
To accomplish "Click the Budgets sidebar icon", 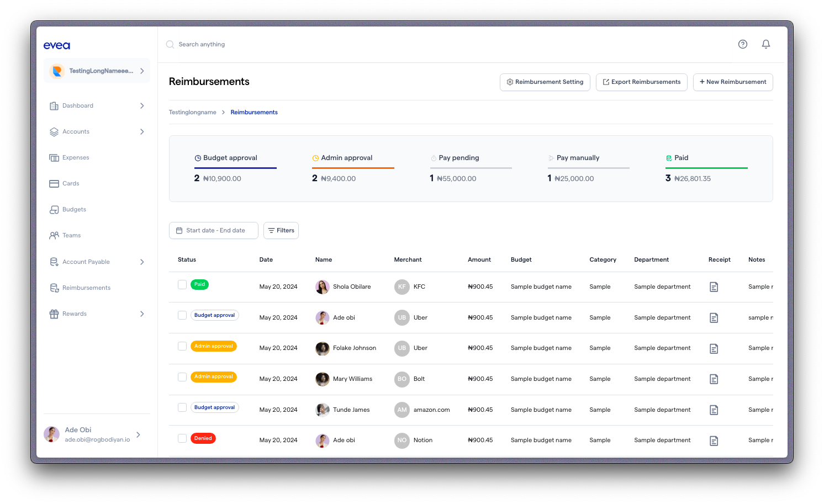I will 54,210.
